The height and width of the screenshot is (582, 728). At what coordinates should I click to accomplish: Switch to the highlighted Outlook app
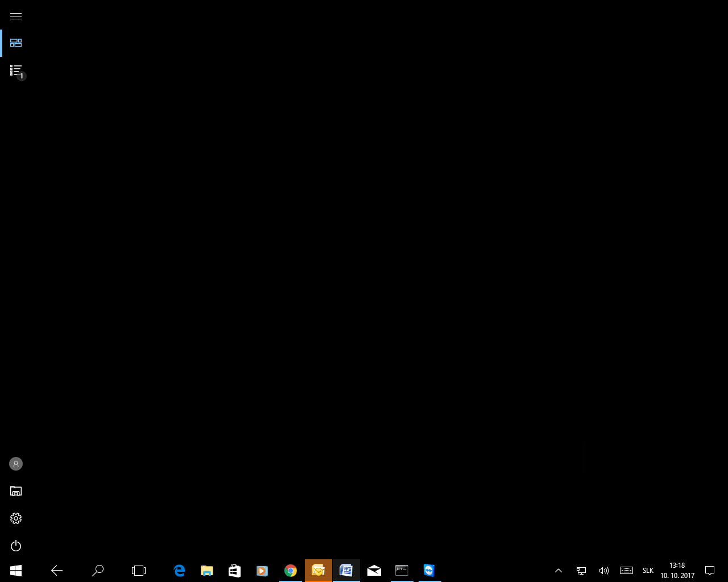pos(318,571)
